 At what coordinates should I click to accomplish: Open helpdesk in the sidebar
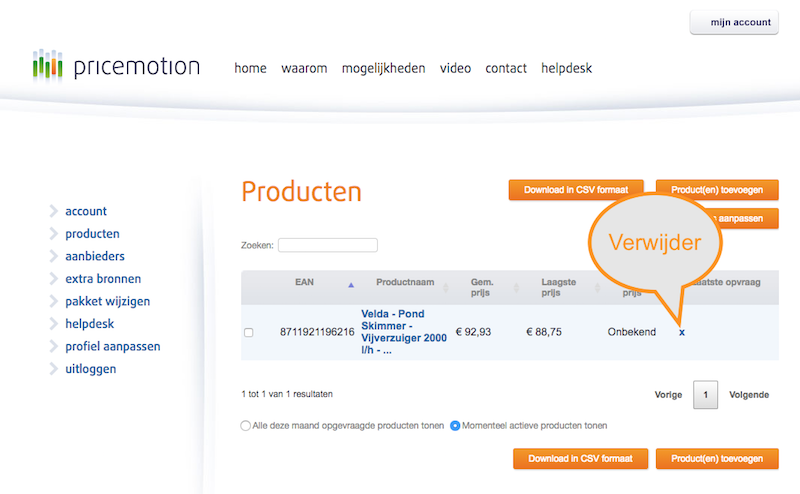click(x=90, y=324)
